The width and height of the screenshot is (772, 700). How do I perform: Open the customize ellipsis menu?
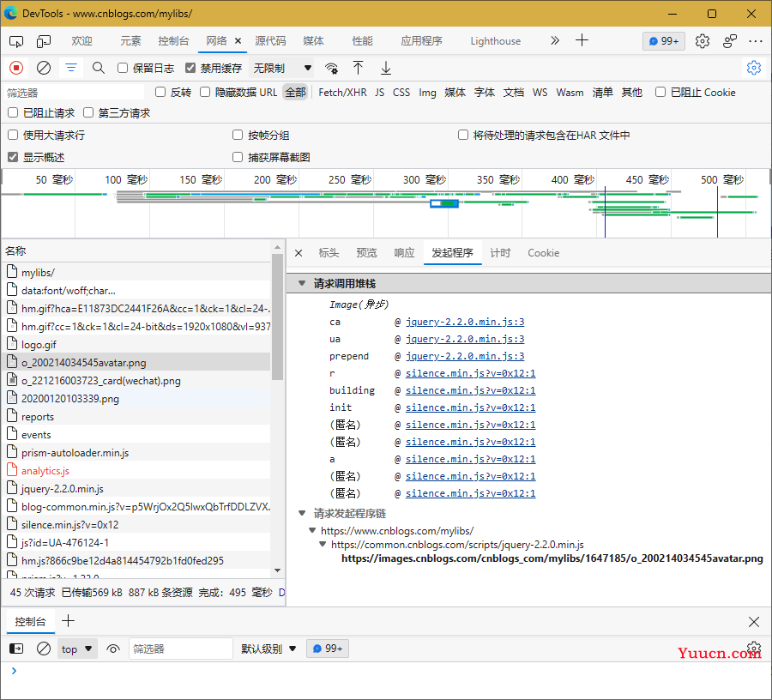[755, 41]
